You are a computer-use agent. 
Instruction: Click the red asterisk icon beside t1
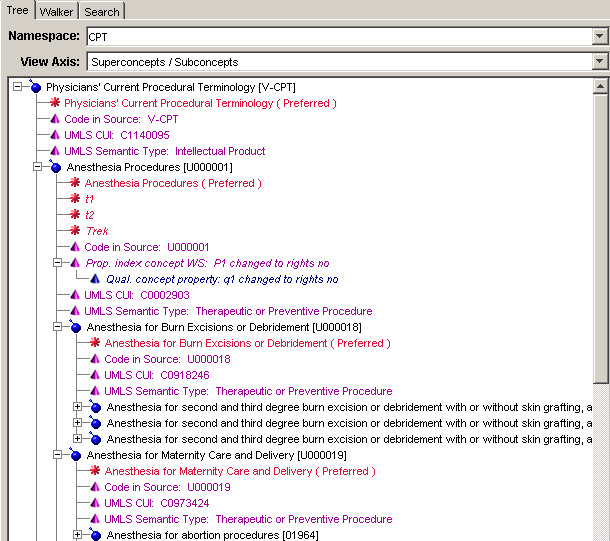point(75,198)
